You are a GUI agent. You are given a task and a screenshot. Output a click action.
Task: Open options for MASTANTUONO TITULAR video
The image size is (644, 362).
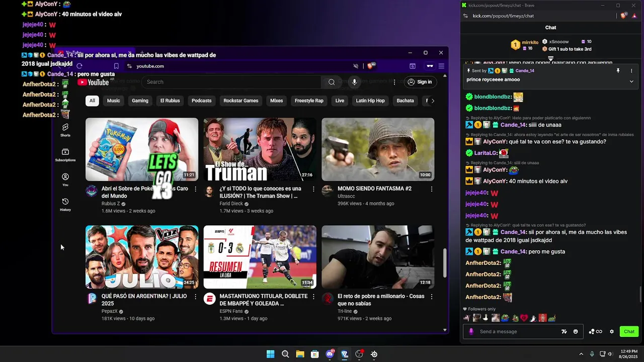click(313, 297)
